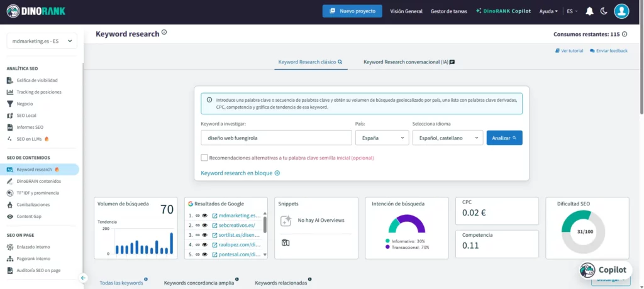Click the keyword a investigar input field

click(276, 138)
